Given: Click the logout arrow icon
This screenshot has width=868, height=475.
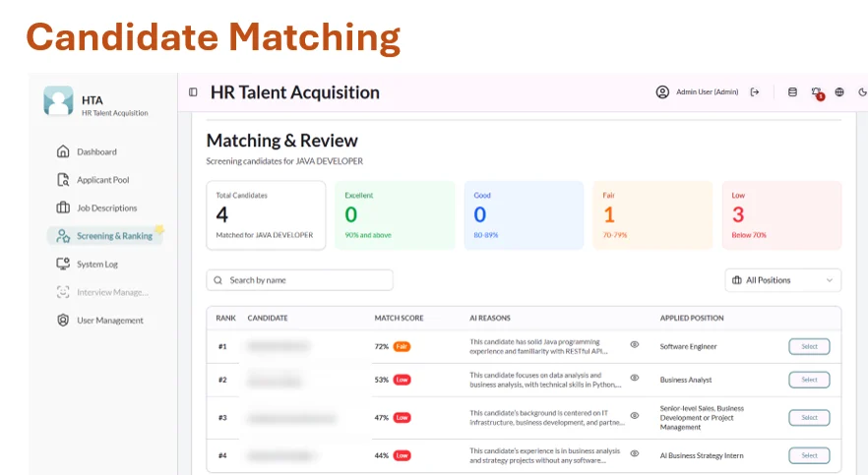Looking at the screenshot, I should coord(755,91).
